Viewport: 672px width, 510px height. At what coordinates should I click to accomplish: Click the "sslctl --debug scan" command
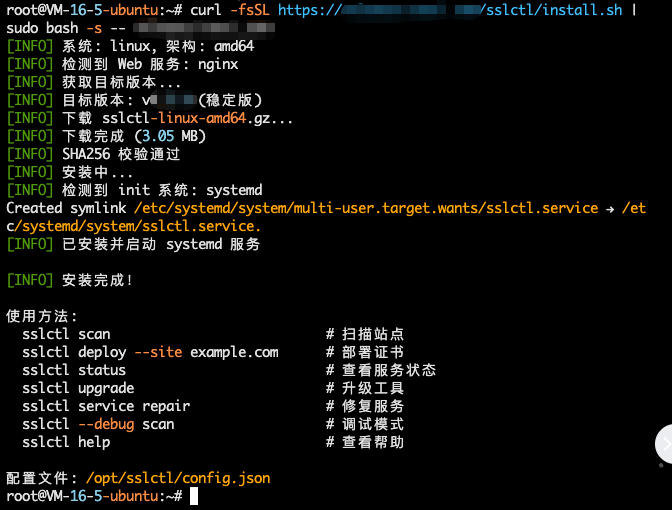(x=98, y=424)
